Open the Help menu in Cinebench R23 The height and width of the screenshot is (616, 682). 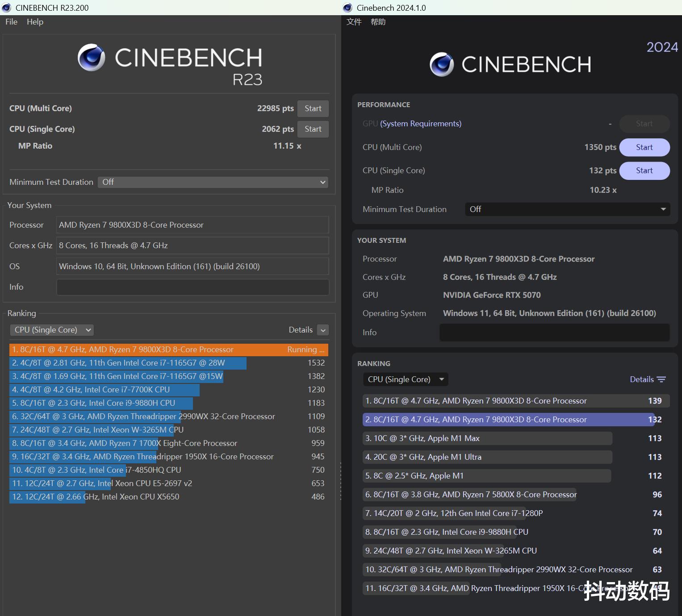35,22
